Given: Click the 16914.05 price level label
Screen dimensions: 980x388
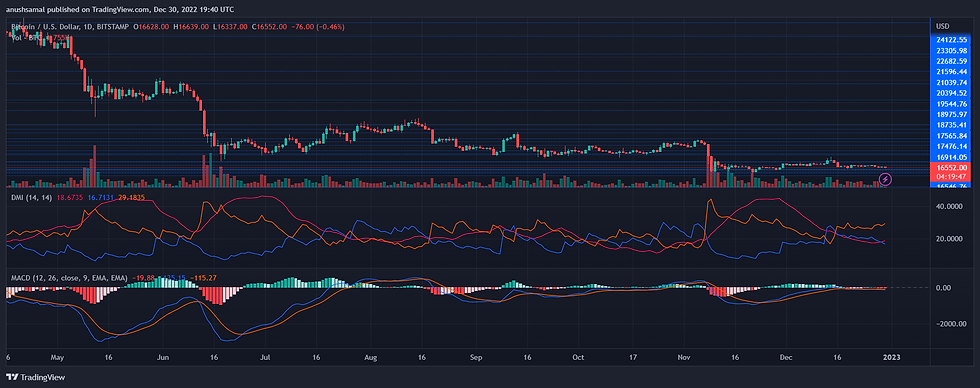Looking at the screenshot, I should pos(952,157).
